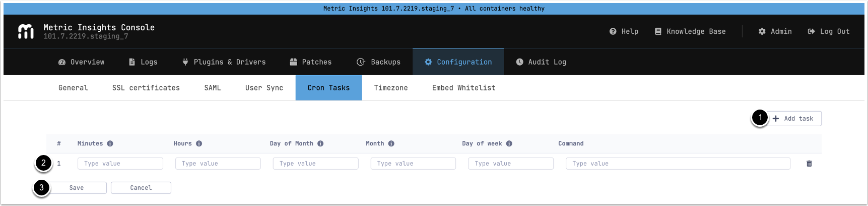This screenshot has width=868, height=206.
Task: Switch to the Overview tab
Action: coord(82,62)
